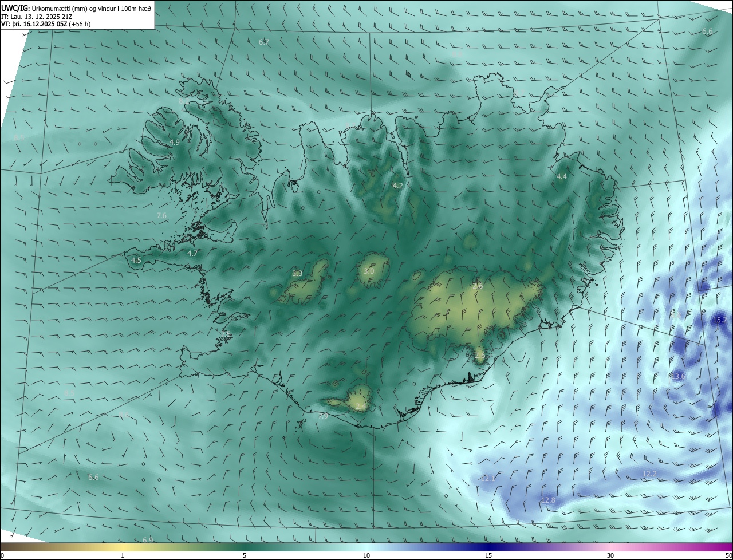
Task: Click the colorbar tick label 10
Action: [366, 555]
